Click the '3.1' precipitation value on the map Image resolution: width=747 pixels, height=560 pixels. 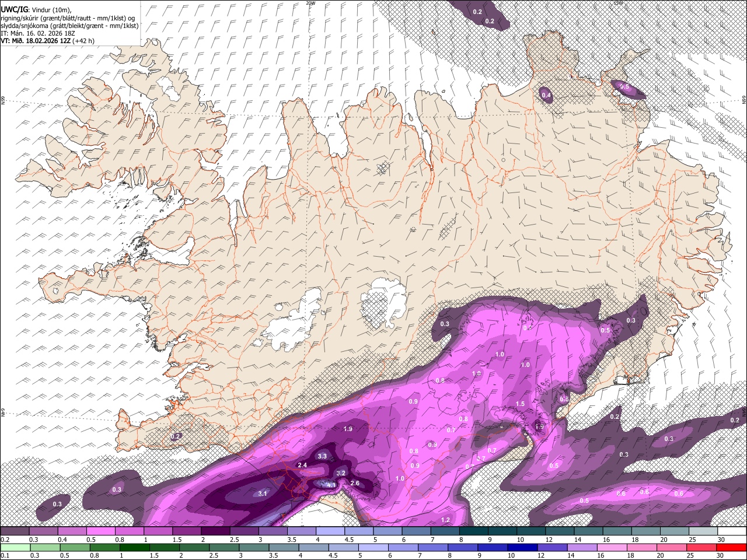tap(263, 494)
